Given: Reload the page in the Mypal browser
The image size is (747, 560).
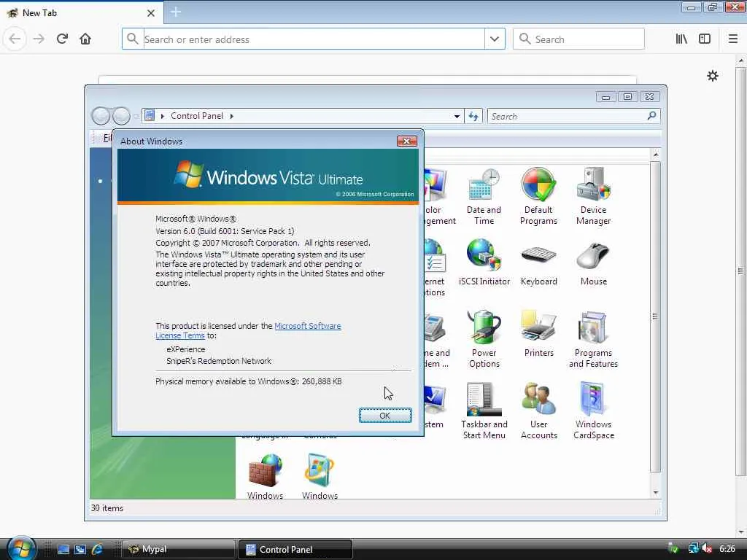Looking at the screenshot, I should [62, 39].
